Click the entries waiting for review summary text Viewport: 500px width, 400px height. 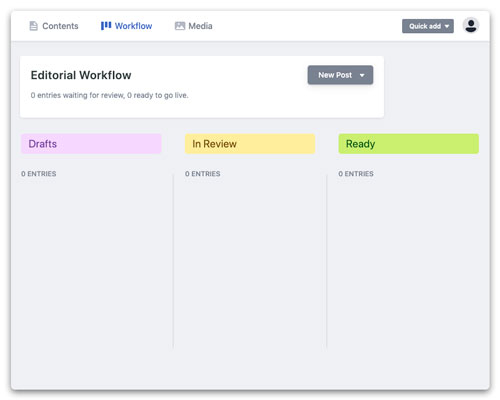coord(109,95)
